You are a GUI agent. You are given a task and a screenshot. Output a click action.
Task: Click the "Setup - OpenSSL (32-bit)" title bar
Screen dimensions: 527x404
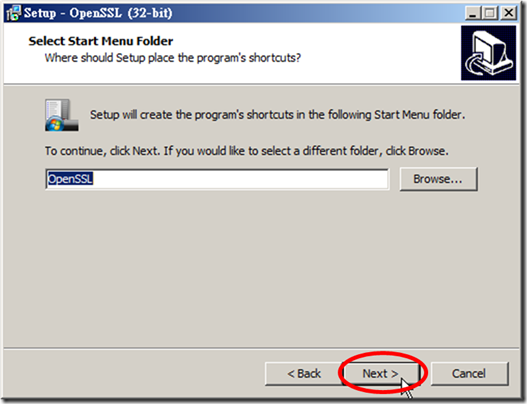pos(235,13)
